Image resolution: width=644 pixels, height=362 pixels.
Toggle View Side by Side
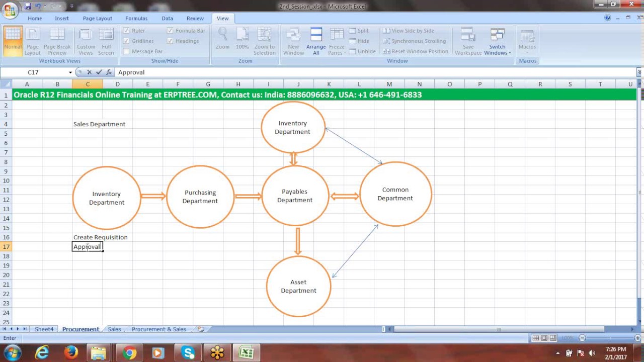point(408,31)
